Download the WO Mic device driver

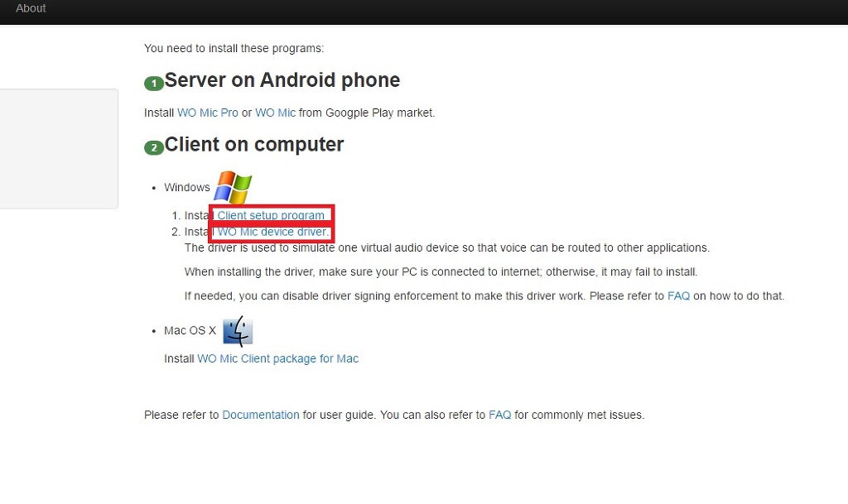[x=273, y=232]
